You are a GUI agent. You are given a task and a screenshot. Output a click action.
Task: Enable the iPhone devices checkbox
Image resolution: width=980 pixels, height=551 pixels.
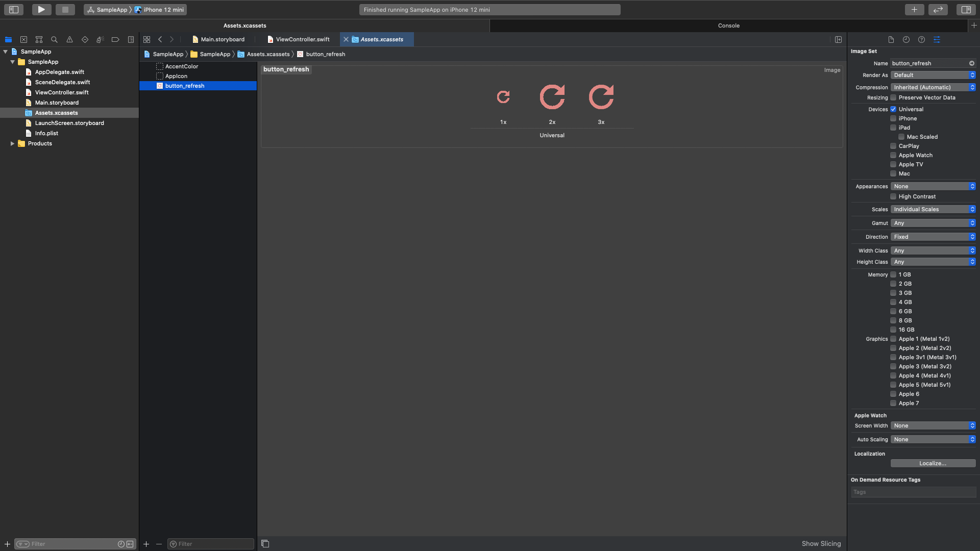pyautogui.click(x=893, y=118)
